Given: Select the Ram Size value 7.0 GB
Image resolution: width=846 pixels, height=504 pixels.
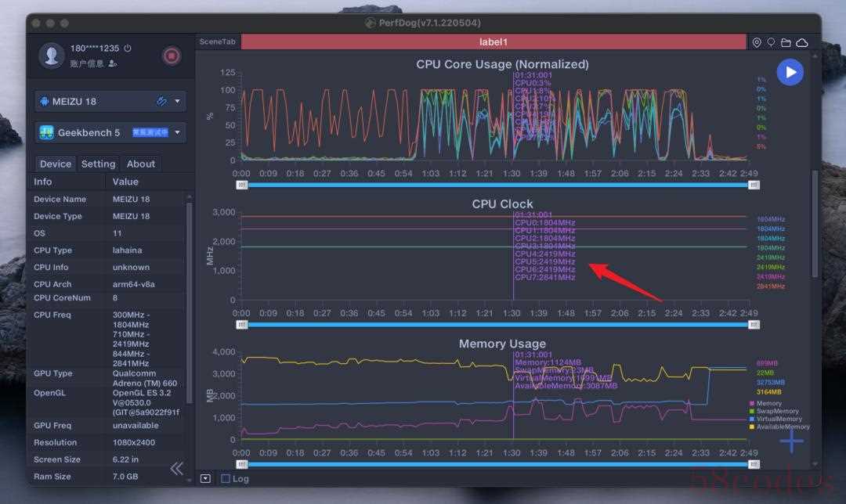Looking at the screenshot, I should 125,477.
